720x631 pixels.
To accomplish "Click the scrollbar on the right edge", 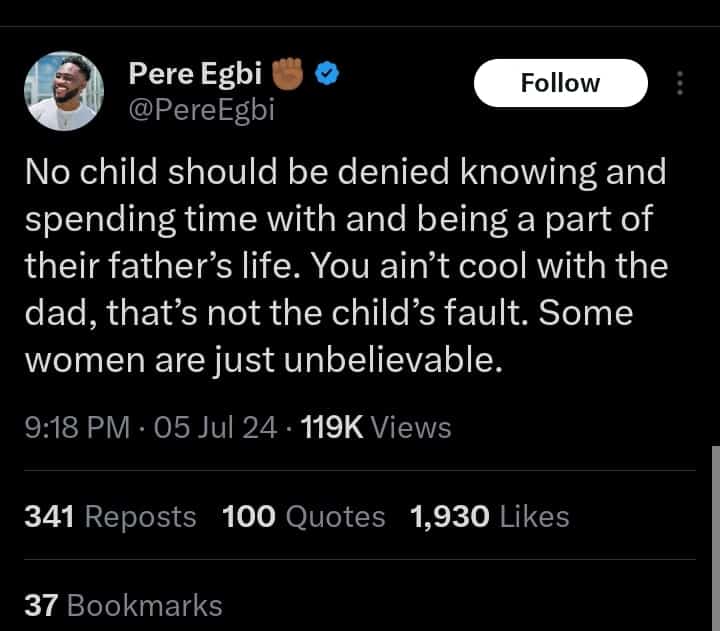I will click(714, 540).
